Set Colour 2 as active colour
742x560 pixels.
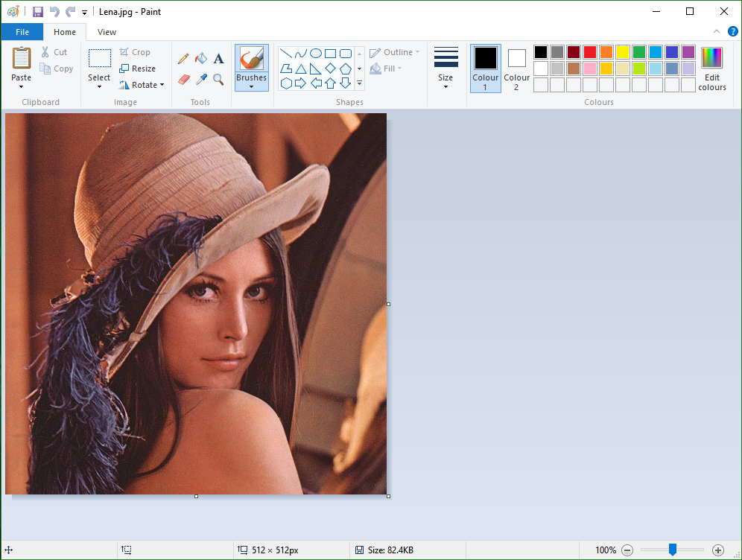(x=516, y=69)
